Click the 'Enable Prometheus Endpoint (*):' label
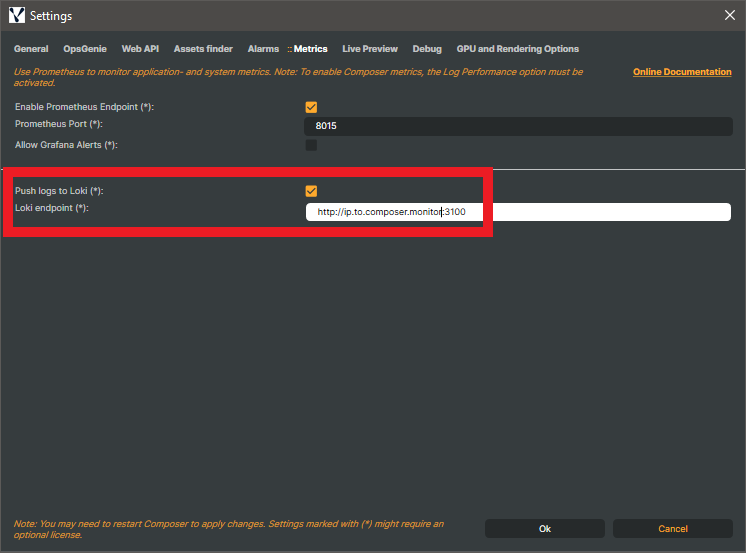This screenshot has width=746, height=553. pyautogui.click(x=84, y=107)
